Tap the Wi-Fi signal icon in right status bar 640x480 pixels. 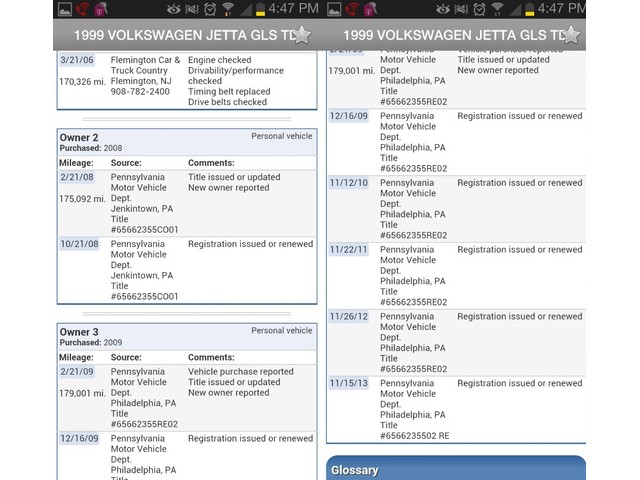pyautogui.click(x=497, y=9)
